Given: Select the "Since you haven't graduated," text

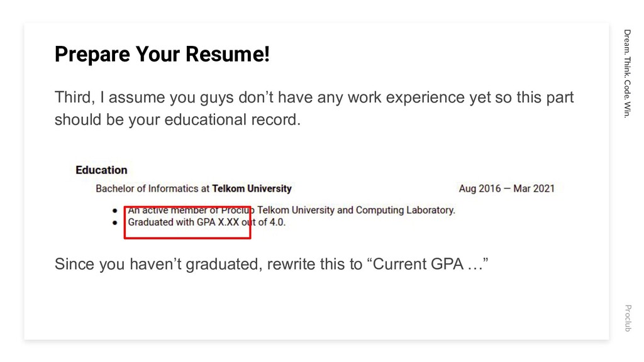Looking at the screenshot, I should 158,264.
